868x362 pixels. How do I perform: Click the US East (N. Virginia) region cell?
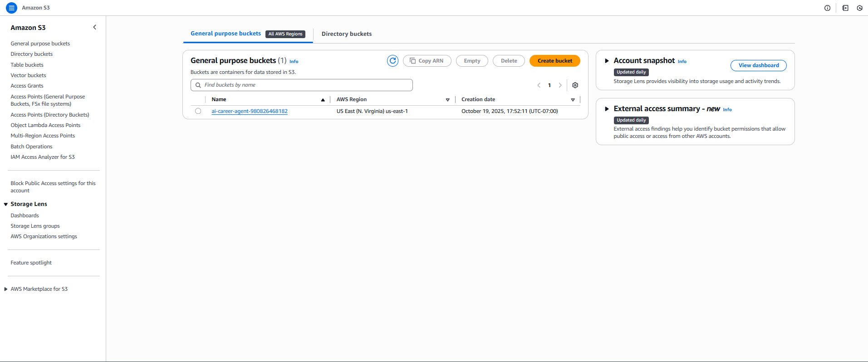(x=372, y=111)
